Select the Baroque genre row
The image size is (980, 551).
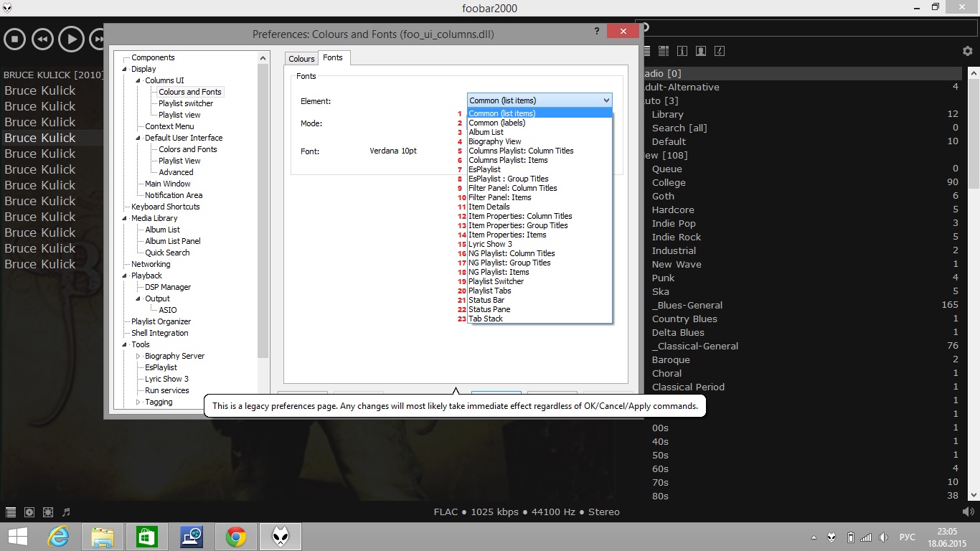[x=801, y=359]
